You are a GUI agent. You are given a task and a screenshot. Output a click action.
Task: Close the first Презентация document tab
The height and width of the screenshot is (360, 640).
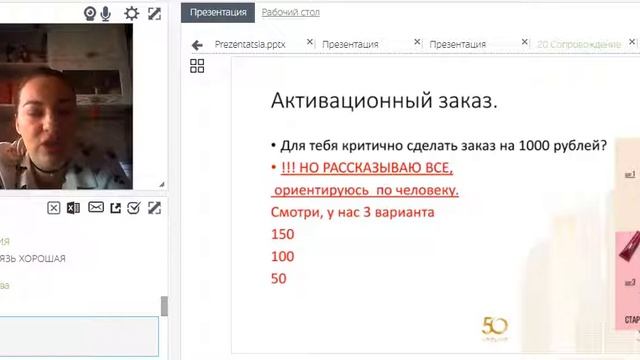[x=417, y=42]
